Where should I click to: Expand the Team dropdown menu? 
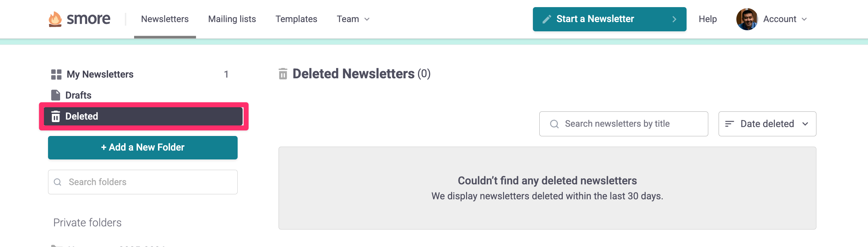[x=353, y=19]
